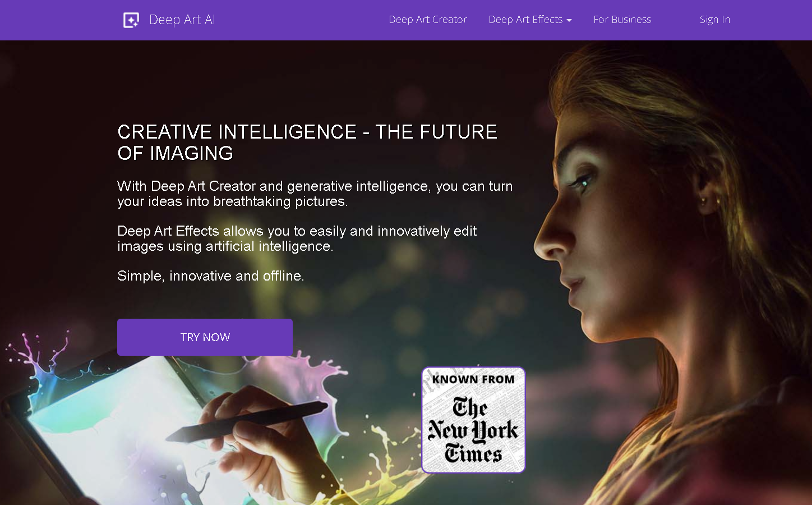Screen dimensions: 812x505
Task: Select the Creative Intelligence headline text
Action: pos(307,143)
